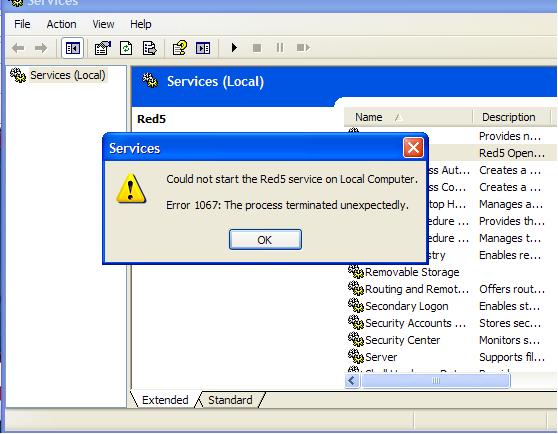Viewport: 558px width, 434px height.
Task: Select the Security Center service row
Action: coord(452,340)
